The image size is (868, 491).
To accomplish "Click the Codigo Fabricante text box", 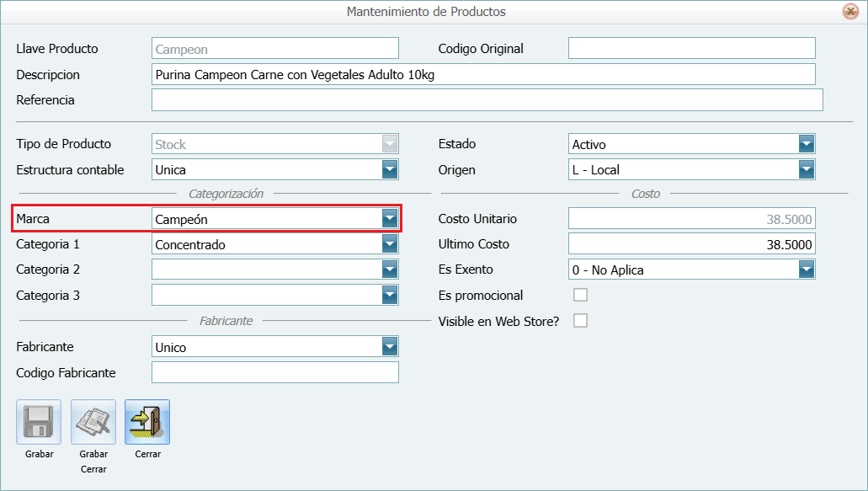I will [x=274, y=372].
